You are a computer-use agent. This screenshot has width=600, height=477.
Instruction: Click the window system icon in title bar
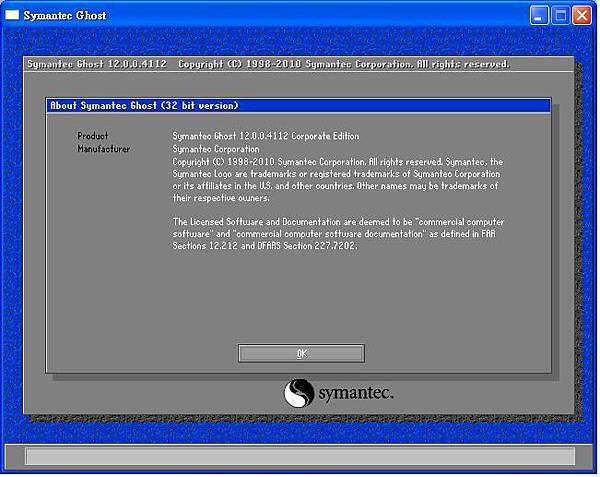[12, 15]
